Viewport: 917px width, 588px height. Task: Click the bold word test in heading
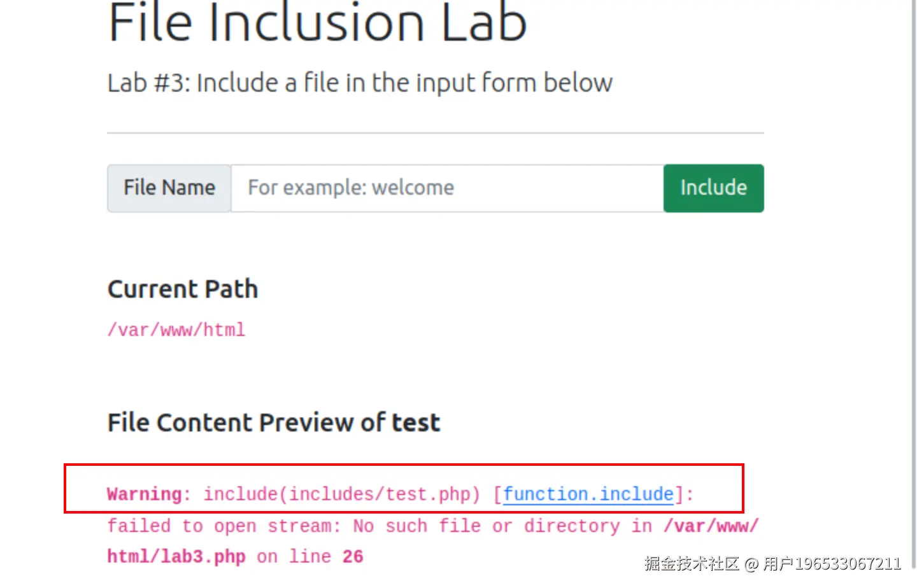416,422
